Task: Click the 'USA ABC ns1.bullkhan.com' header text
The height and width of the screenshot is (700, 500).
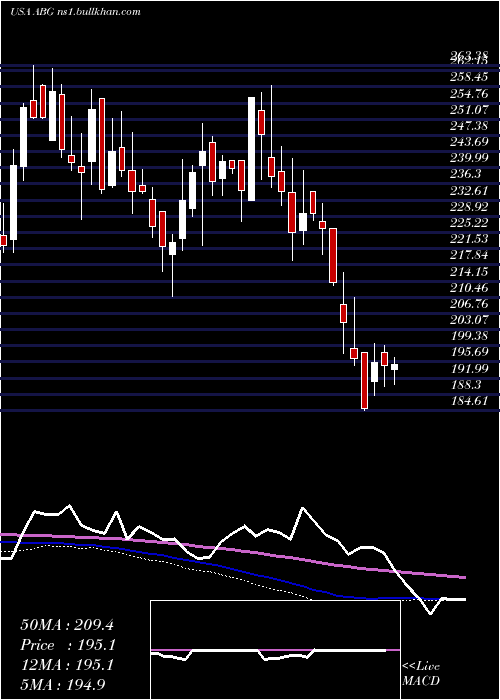Action: pos(75,12)
